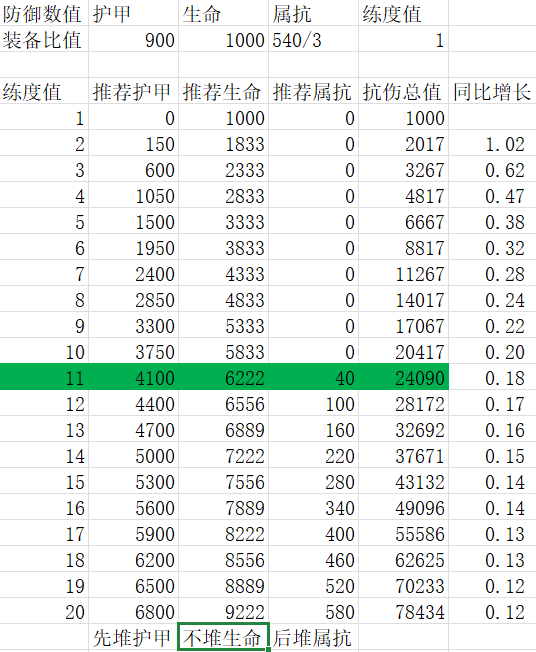Click the cell with armor value 6800

(133, 611)
